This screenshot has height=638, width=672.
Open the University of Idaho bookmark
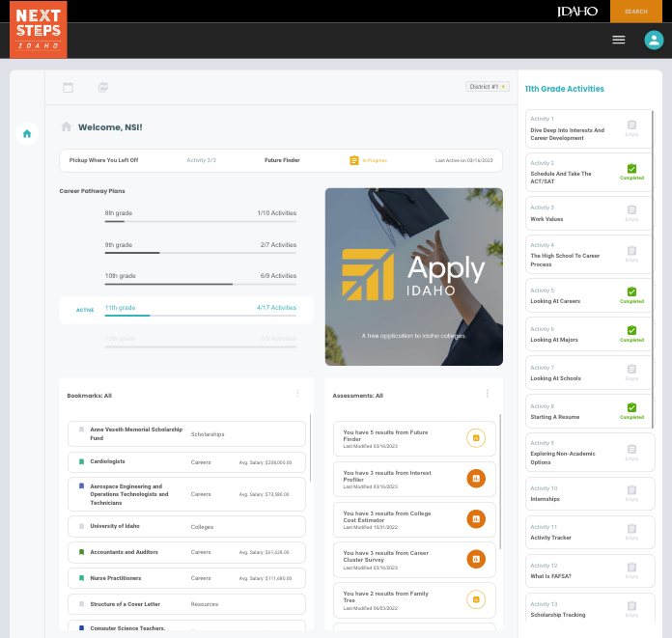(186, 526)
